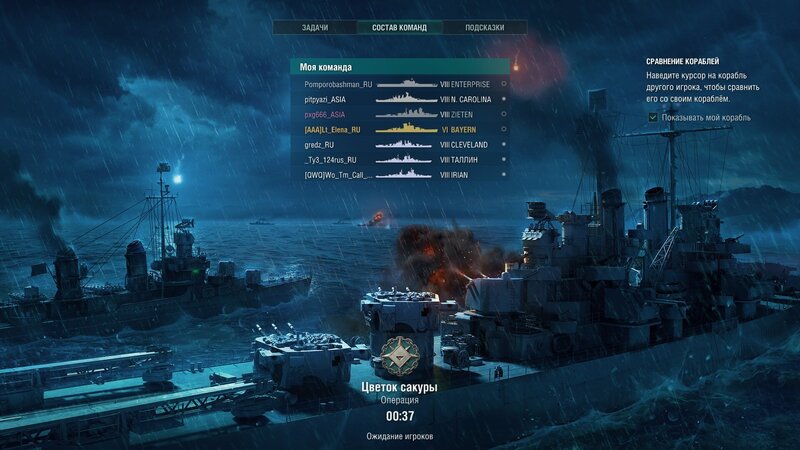Click the status dot beside IRIAN

[x=504, y=174]
